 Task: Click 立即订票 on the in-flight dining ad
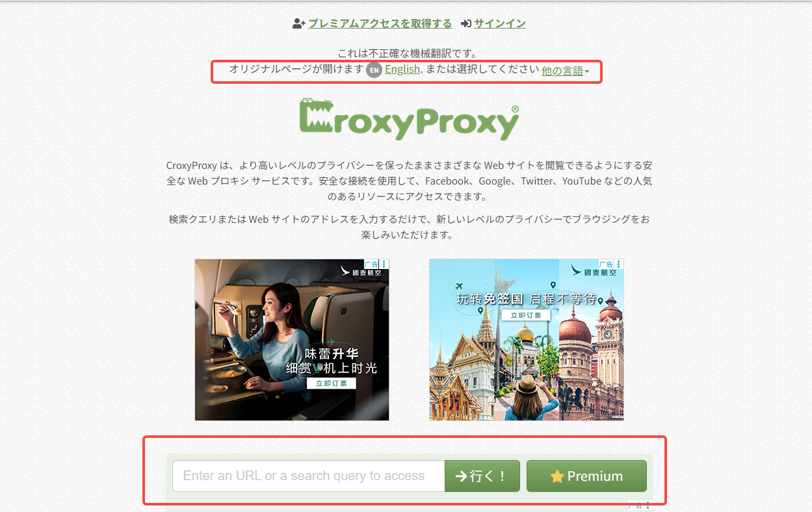click(x=332, y=383)
